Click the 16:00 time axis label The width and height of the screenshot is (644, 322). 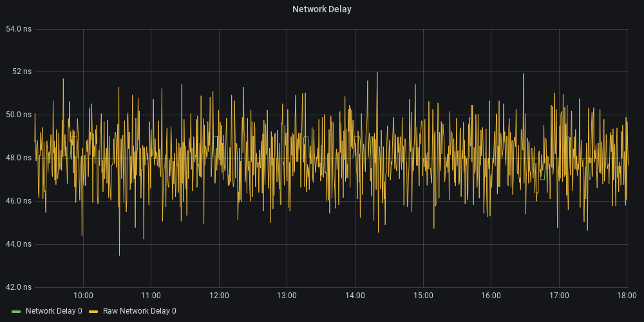point(491,296)
